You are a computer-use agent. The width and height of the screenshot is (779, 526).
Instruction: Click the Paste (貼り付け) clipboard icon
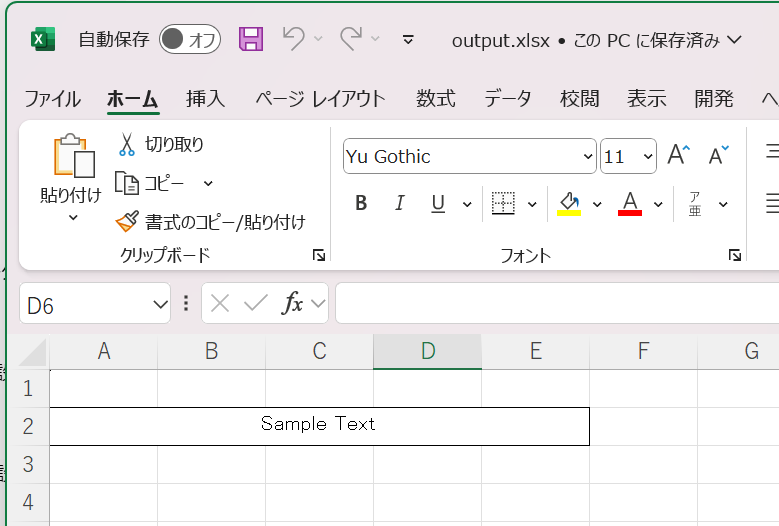click(x=74, y=155)
